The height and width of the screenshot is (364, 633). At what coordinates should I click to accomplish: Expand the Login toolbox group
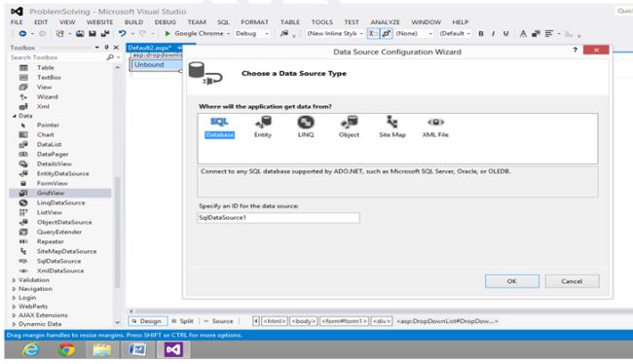(x=15, y=298)
